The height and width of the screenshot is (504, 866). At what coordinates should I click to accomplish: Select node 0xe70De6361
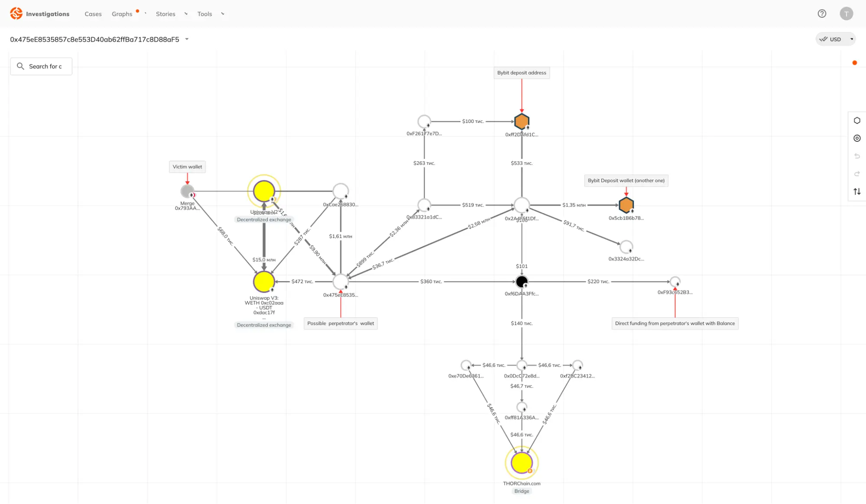pos(466,365)
